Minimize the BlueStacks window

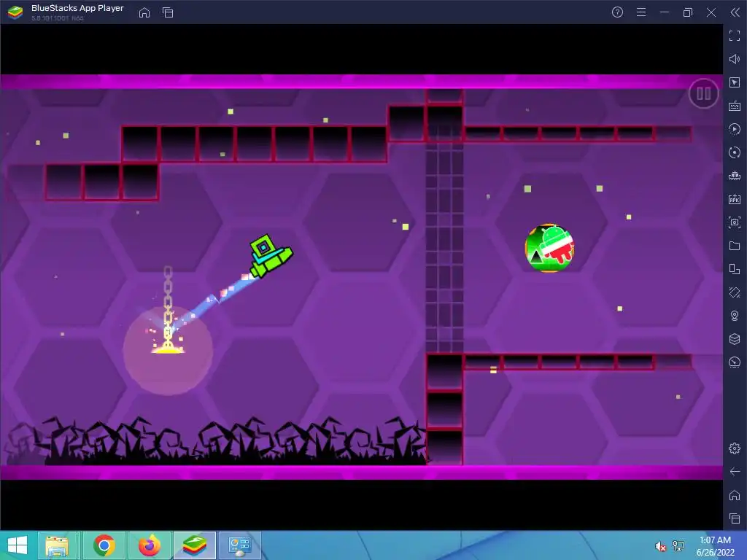[665, 12]
